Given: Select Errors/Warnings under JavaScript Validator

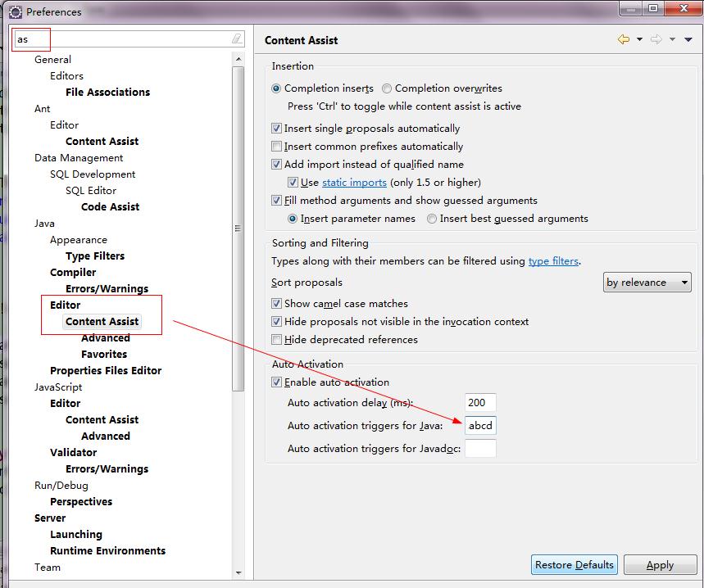Looking at the screenshot, I should point(107,469).
